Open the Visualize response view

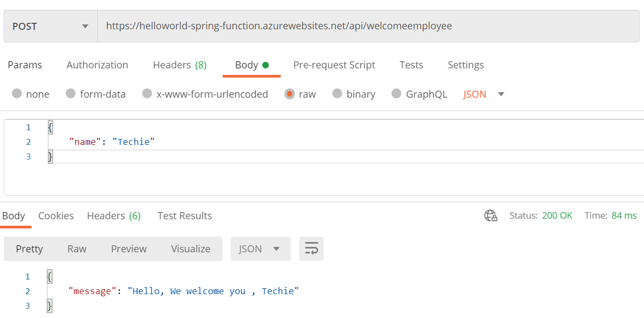point(191,249)
